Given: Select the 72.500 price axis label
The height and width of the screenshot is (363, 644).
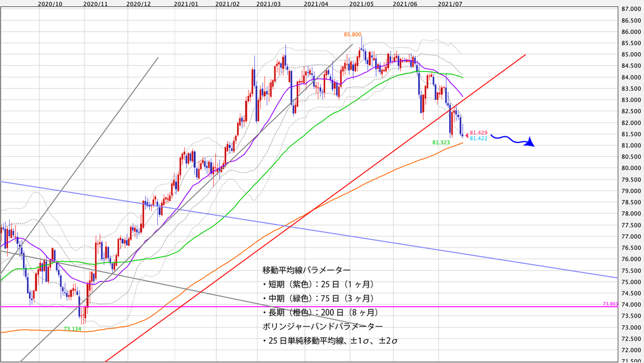Looking at the screenshot, I should pos(632,339).
